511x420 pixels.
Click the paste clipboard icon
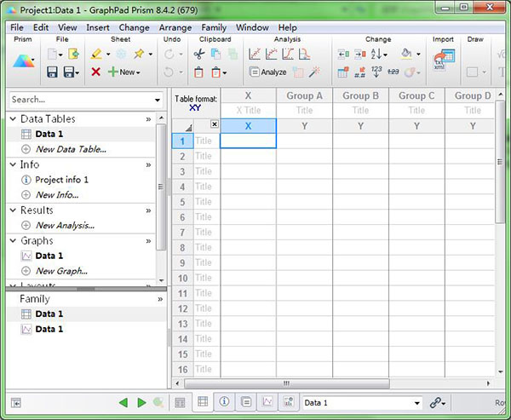pyautogui.click(x=198, y=72)
